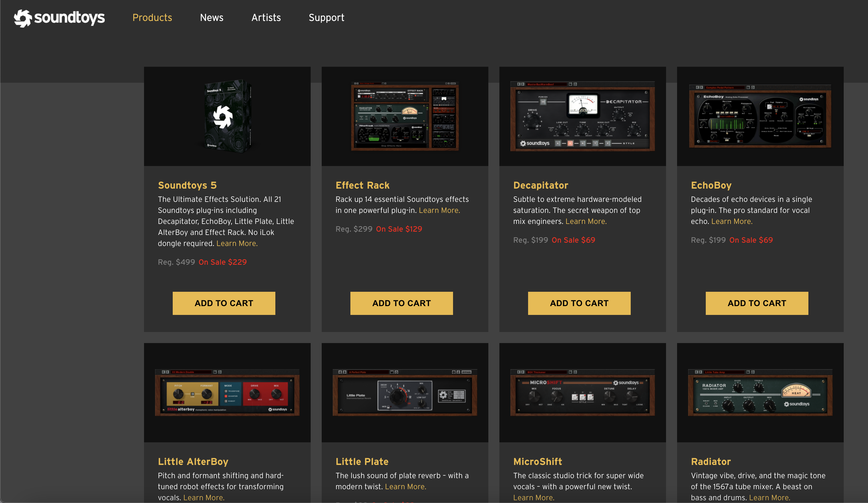Click the On Sale $229 price text
Screen dimensions: 868x503
click(222, 262)
